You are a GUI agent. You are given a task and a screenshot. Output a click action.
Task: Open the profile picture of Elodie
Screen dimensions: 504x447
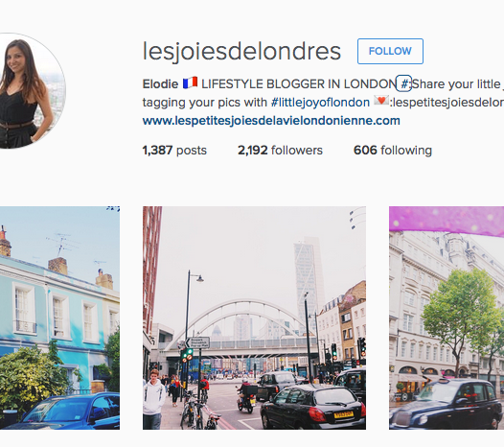(29, 91)
